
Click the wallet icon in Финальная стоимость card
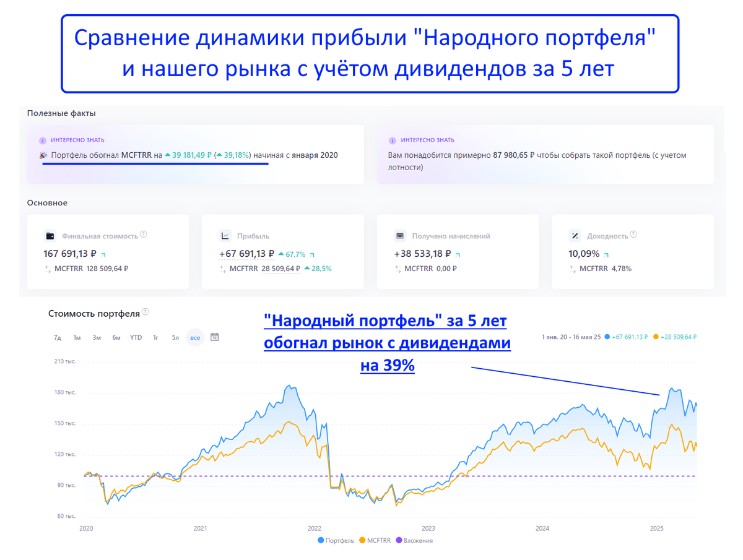click(51, 236)
